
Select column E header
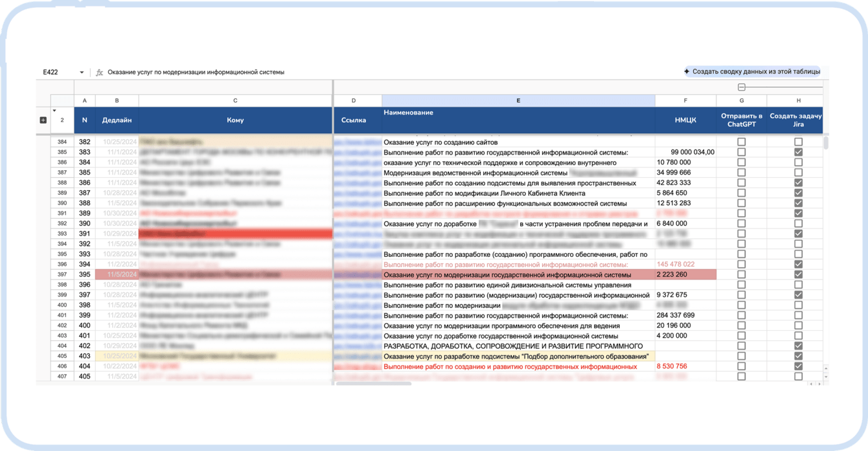518,101
